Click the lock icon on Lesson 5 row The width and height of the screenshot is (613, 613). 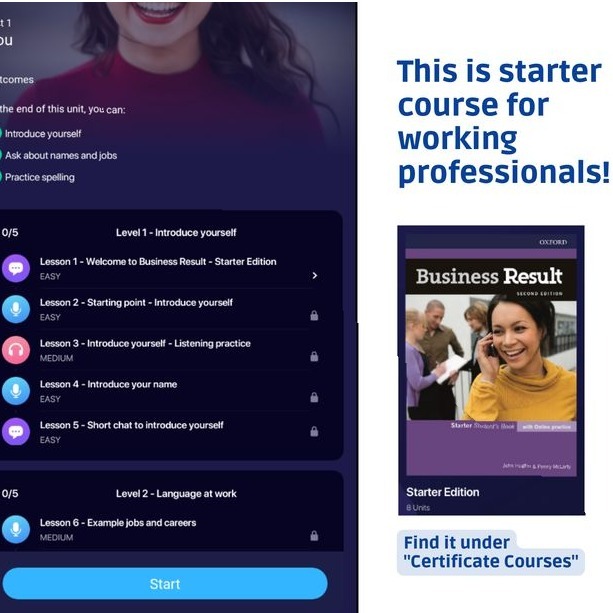click(314, 431)
